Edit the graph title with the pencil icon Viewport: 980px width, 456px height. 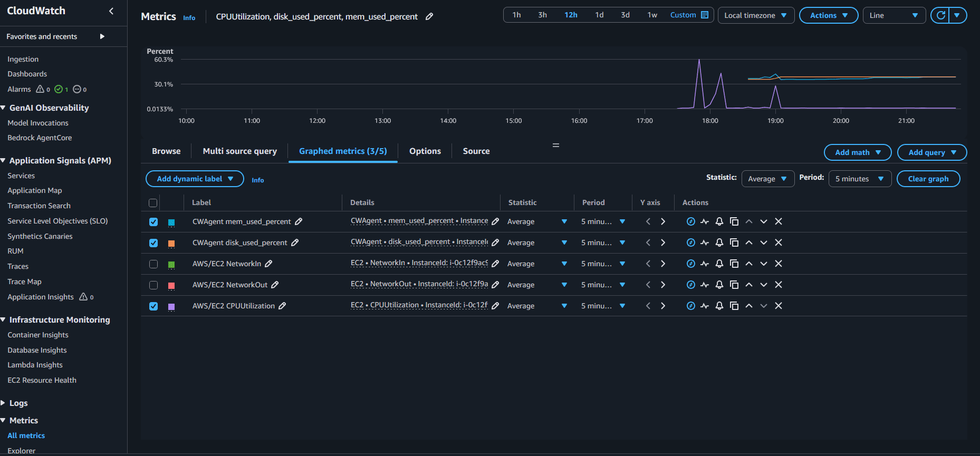(x=429, y=16)
